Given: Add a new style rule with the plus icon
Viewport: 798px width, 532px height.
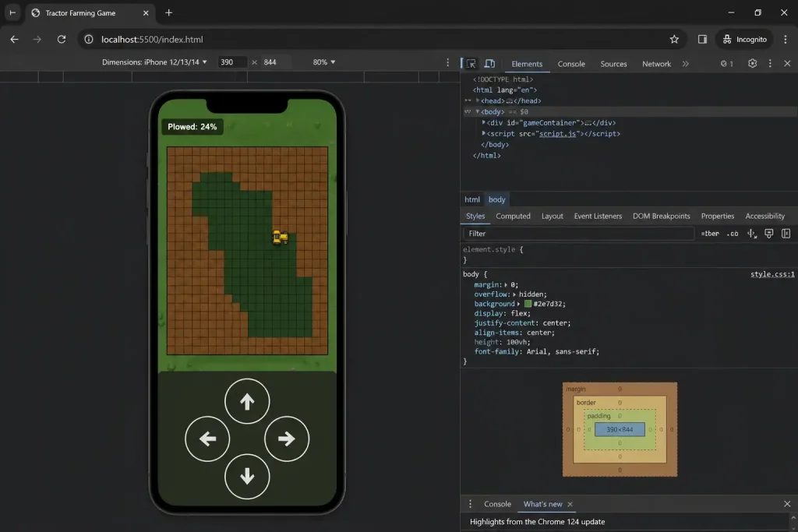Looking at the screenshot, I should [752, 234].
